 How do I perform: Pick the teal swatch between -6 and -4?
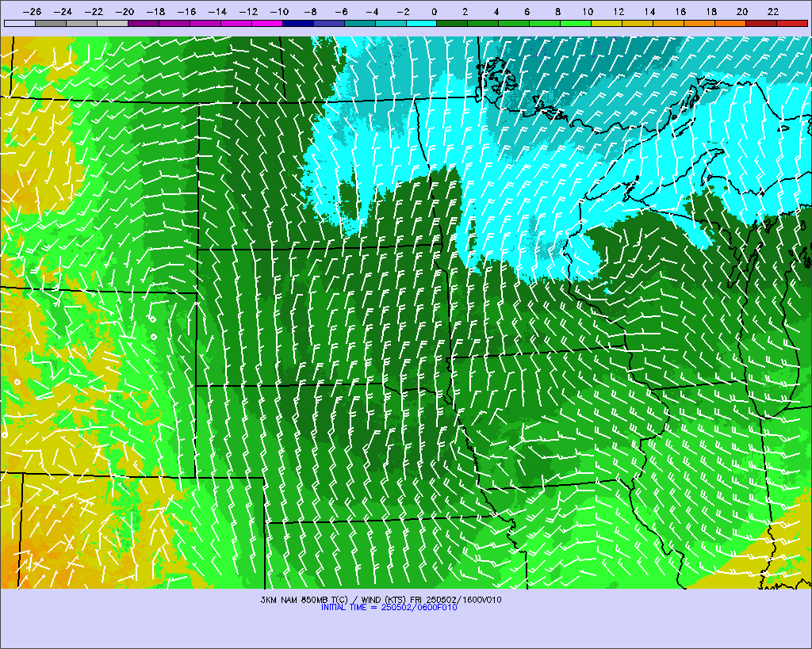tap(359, 23)
